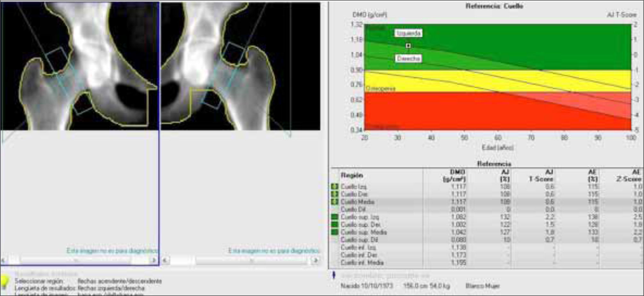Click right scroll arrow under right hip image
The height and width of the screenshot is (296, 644).
316,260
